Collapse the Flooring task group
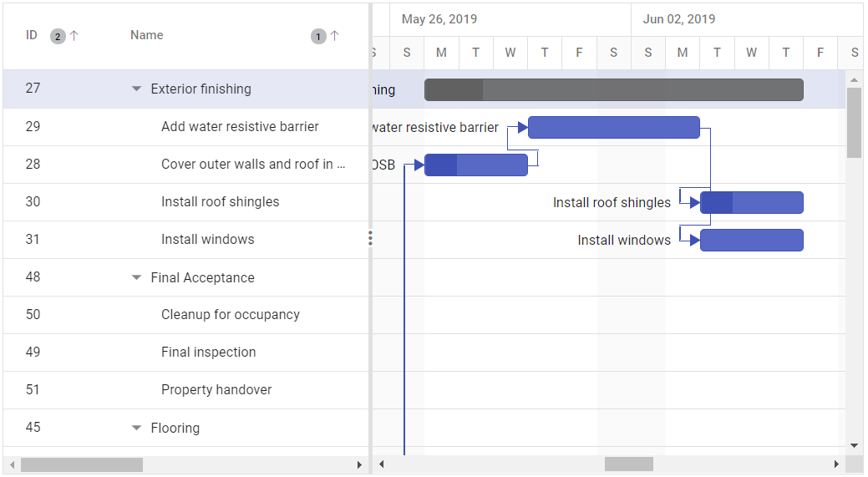Image resolution: width=868 pixels, height=477 pixels. click(x=137, y=429)
